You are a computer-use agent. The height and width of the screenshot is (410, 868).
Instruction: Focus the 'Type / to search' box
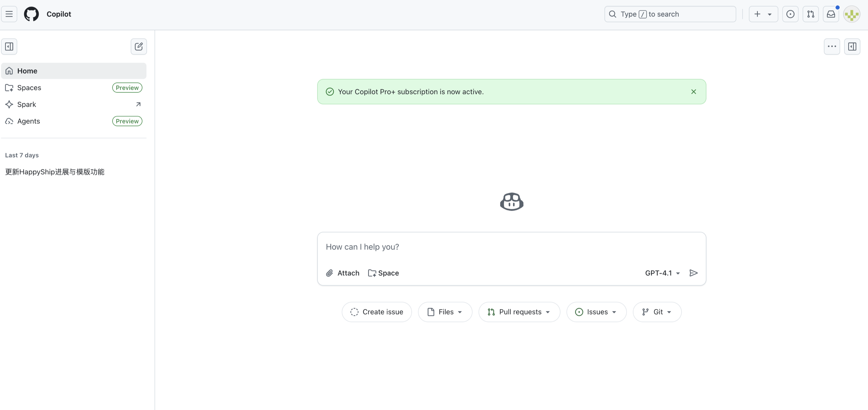[670, 14]
